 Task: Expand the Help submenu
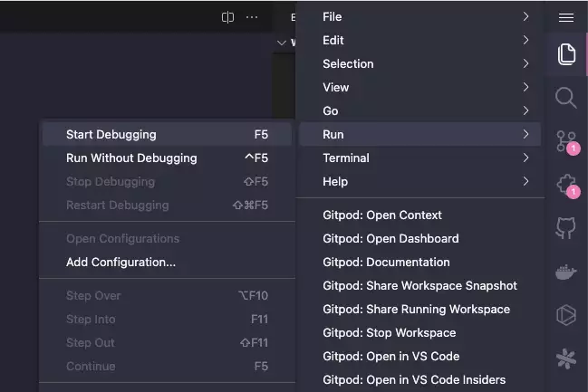pyautogui.click(x=420, y=181)
